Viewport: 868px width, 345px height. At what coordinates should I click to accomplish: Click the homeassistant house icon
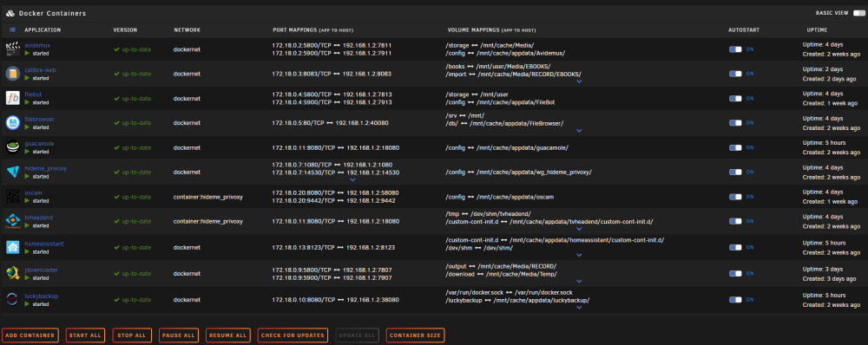(12, 247)
